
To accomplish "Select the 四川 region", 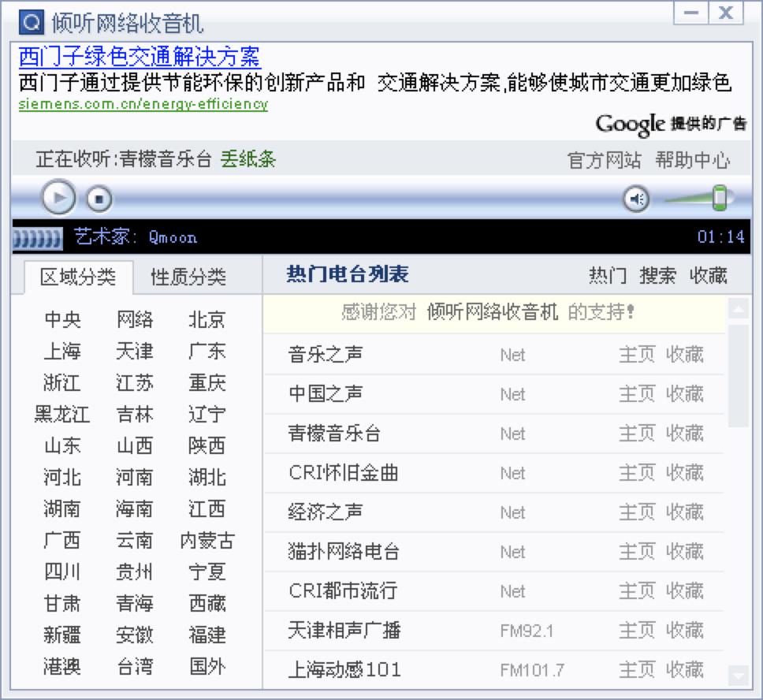I will click(62, 572).
